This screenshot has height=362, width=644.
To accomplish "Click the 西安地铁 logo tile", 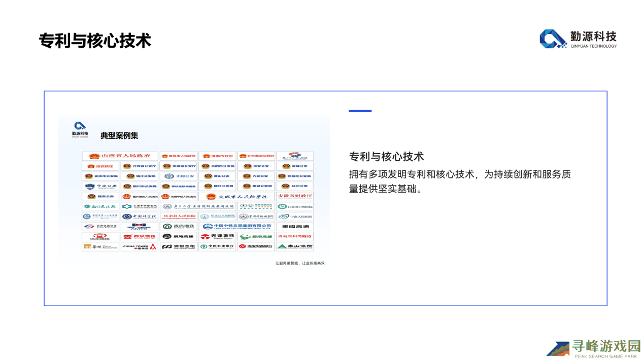I will [140, 237].
